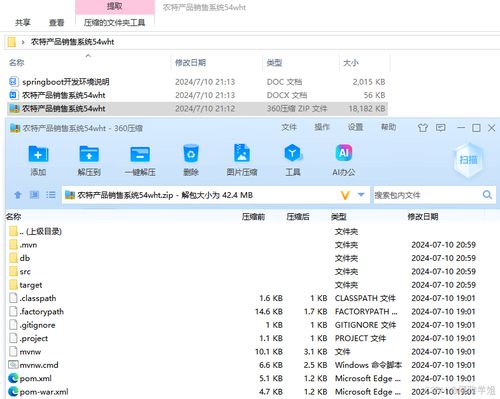The image size is (500, 399).
Task: Click the feedback message icon in title bar
Action: [440, 128]
